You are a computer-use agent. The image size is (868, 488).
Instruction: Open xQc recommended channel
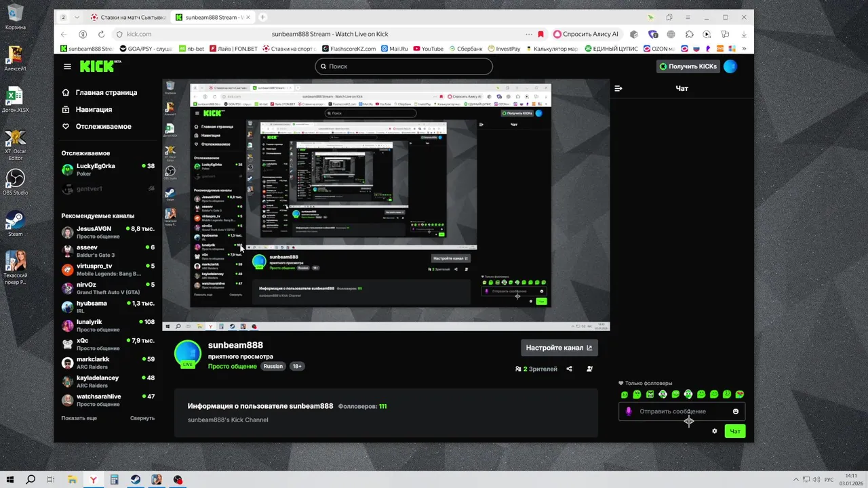[108, 344]
